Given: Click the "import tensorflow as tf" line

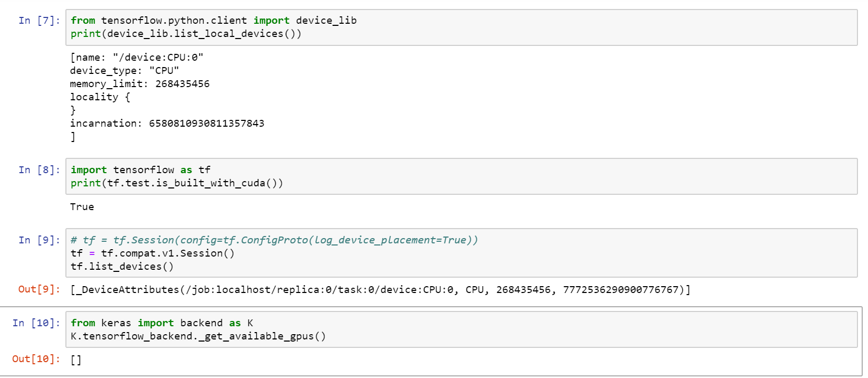Looking at the screenshot, I should (140, 170).
